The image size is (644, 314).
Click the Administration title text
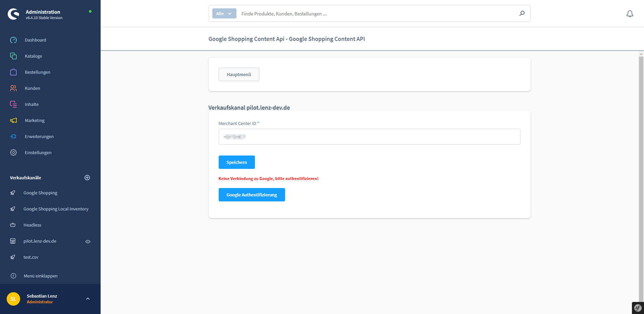[43, 12]
